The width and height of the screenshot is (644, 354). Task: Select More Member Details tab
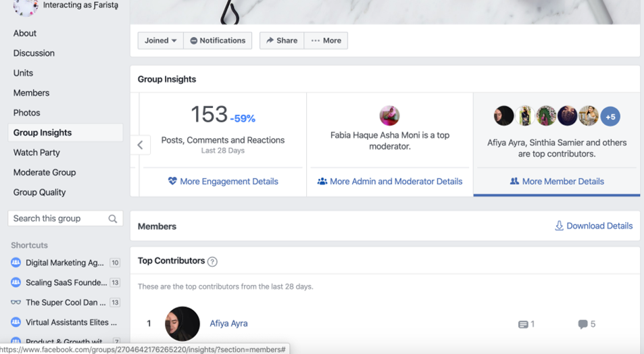point(557,182)
